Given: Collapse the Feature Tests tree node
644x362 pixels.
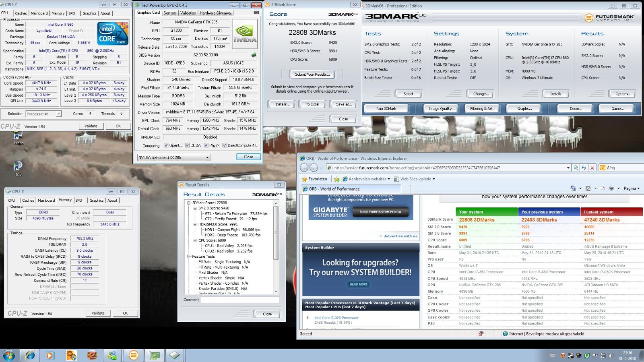Looking at the screenshot, I should point(189,257).
